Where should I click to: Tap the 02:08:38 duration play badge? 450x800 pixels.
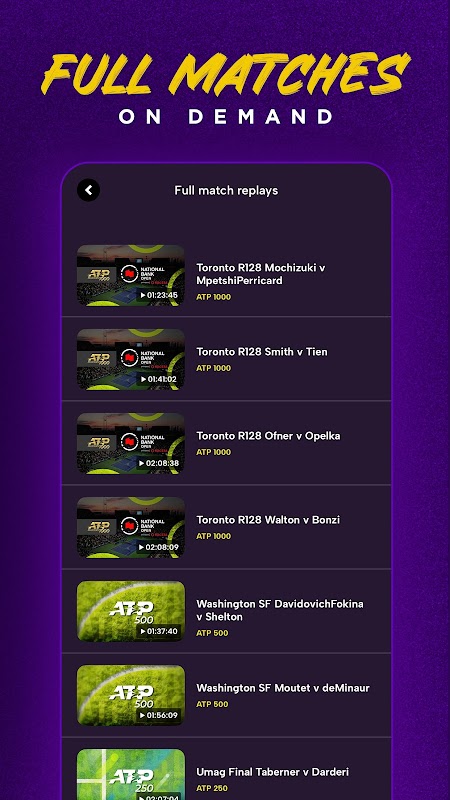(159, 463)
